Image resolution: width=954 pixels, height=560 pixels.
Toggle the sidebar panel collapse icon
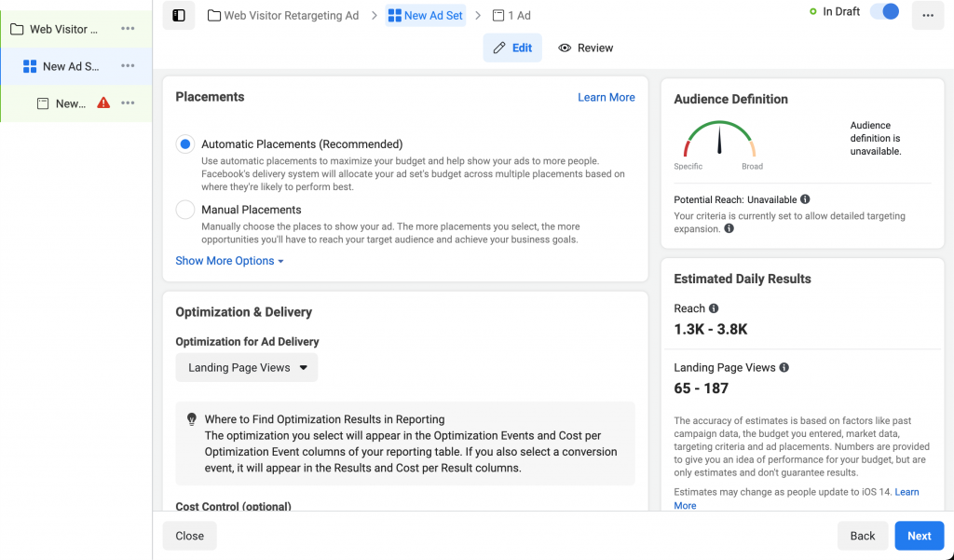click(x=179, y=15)
